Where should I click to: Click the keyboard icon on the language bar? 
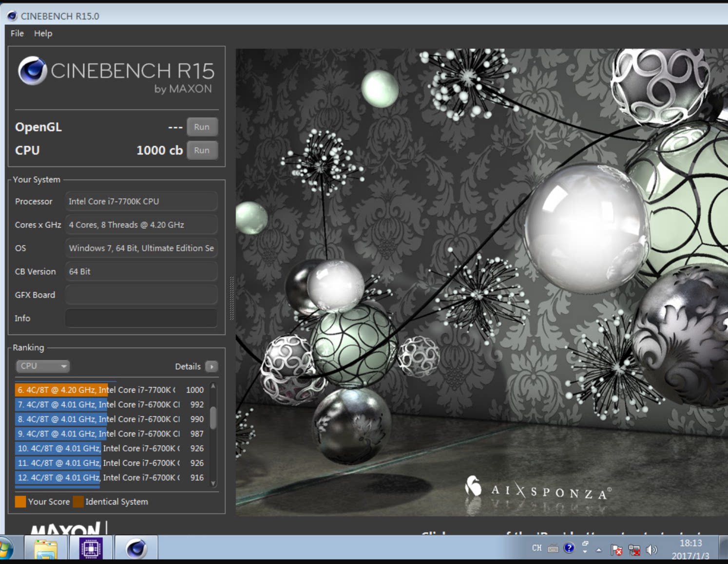click(x=553, y=548)
